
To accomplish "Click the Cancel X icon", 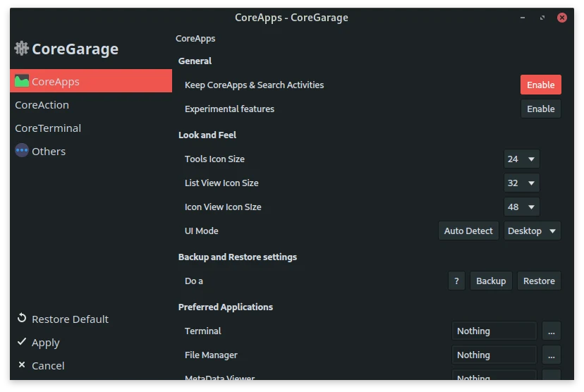I will pos(22,365).
